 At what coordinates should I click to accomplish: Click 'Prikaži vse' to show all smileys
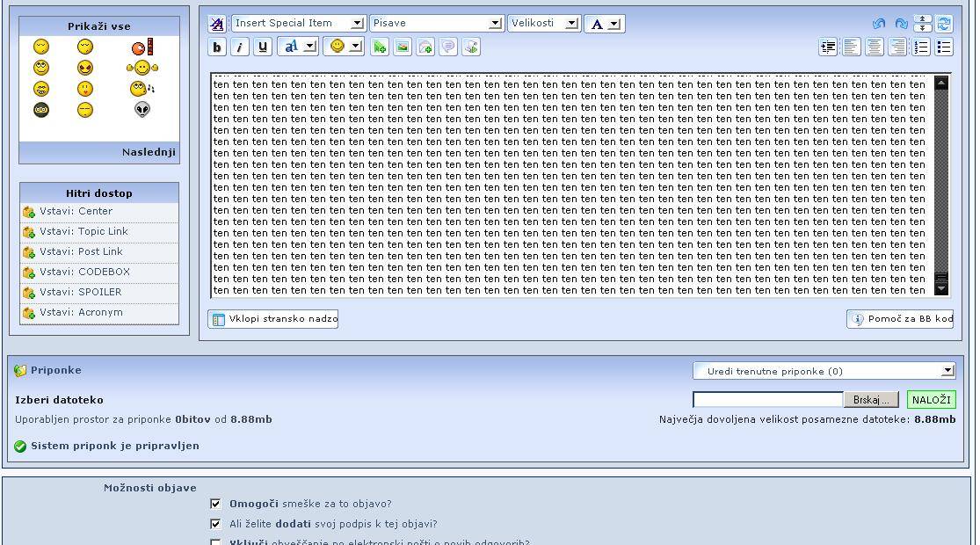click(98, 26)
